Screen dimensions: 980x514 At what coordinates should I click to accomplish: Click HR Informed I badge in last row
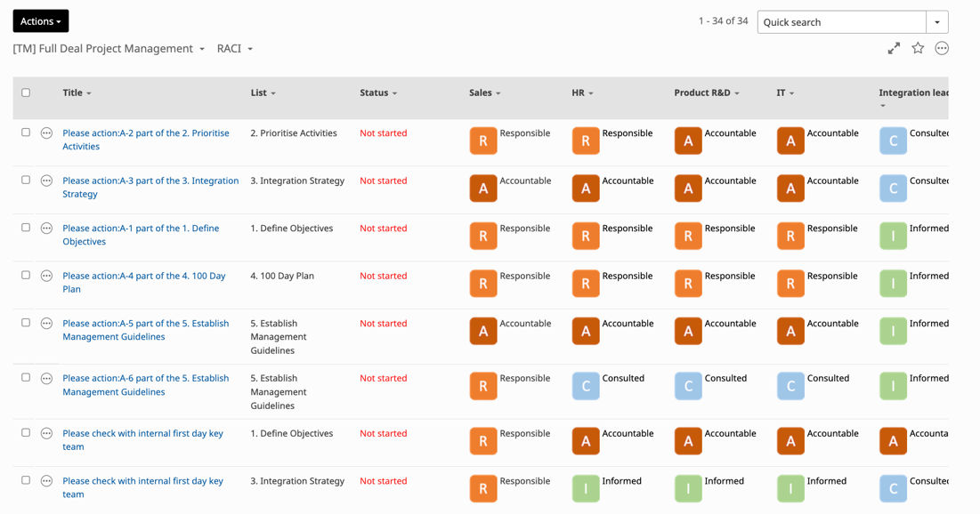click(586, 488)
